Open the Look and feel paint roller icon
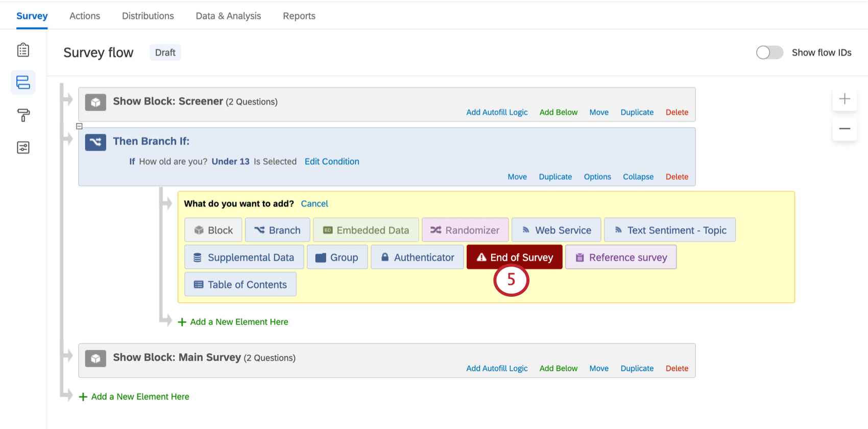Viewport: 868px width, 429px height. pyautogui.click(x=23, y=115)
